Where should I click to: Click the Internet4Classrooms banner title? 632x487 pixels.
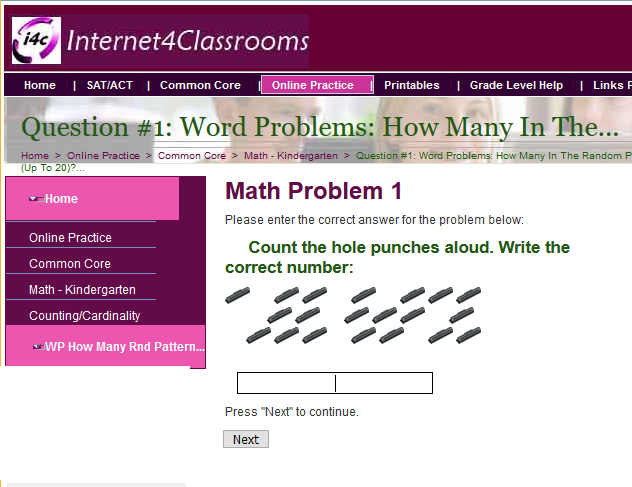[x=187, y=41]
